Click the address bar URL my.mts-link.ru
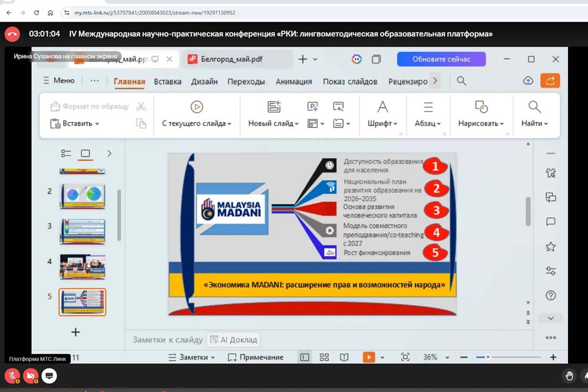588x392 pixels. pos(155,13)
